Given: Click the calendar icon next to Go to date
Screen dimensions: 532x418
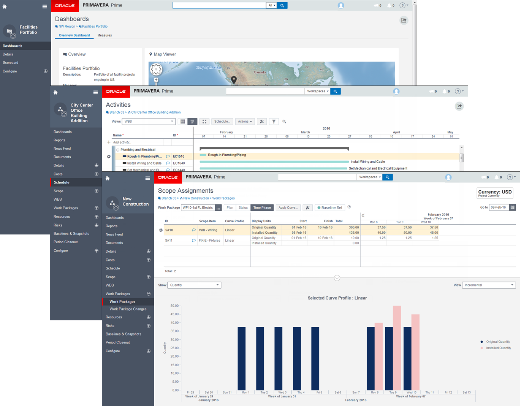Looking at the screenshot, I should [x=513, y=207].
